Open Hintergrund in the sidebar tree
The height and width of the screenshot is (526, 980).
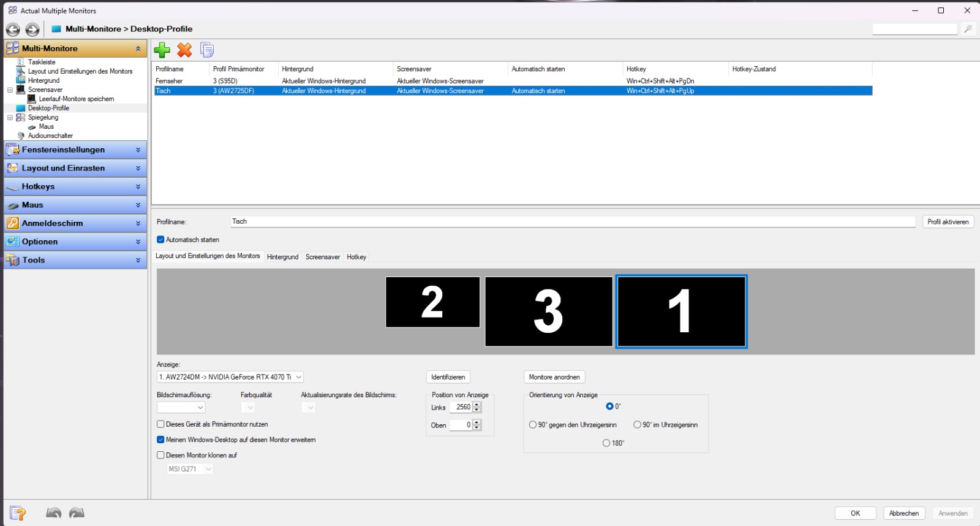43,80
